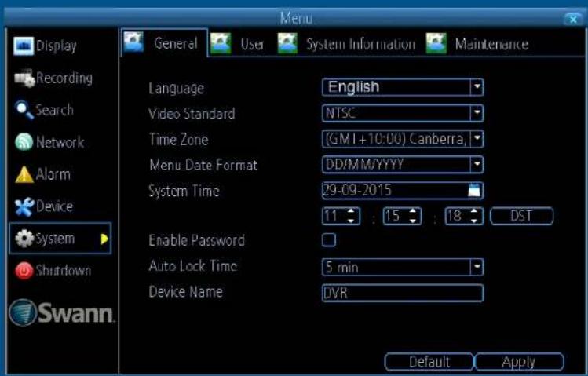Switch to the General tab

164,42
